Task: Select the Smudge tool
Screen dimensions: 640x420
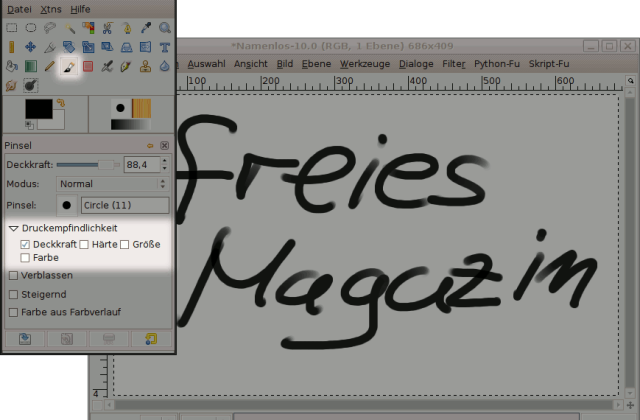Action: click(11, 85)
